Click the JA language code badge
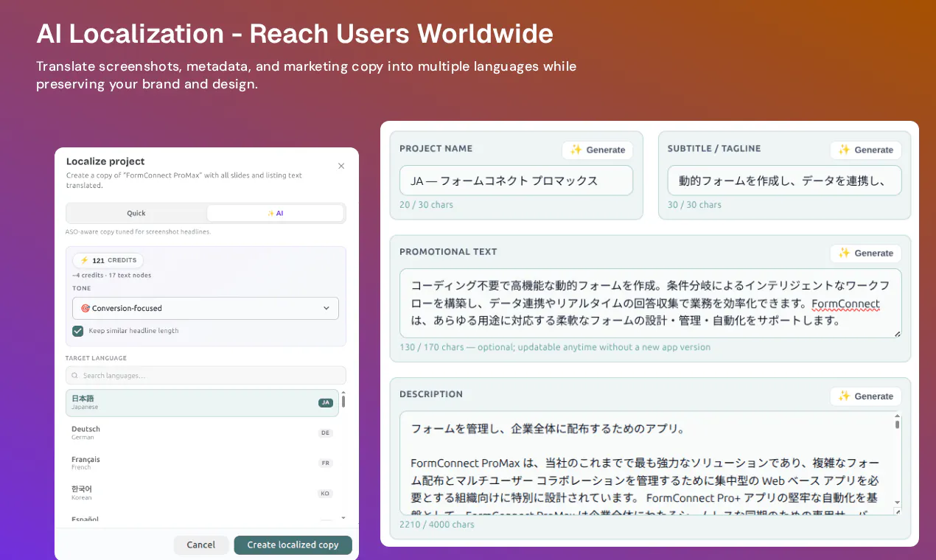 tap(326, 403)
